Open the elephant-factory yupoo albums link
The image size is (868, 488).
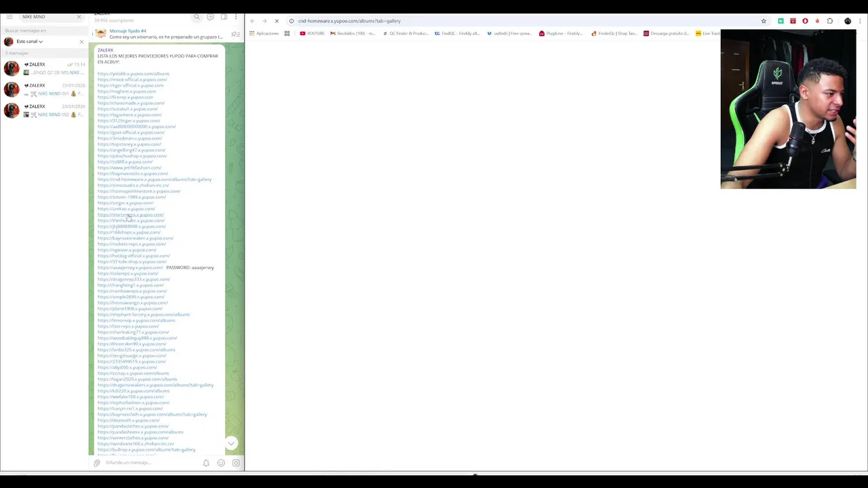[x=144, y=314]
